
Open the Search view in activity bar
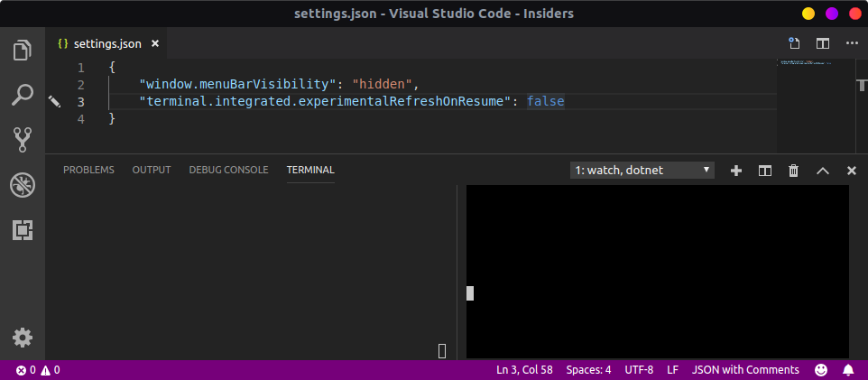(23, 95)
